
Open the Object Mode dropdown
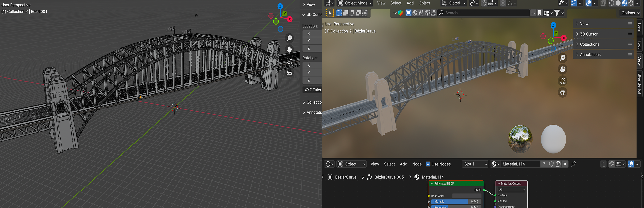click(355, 3)
